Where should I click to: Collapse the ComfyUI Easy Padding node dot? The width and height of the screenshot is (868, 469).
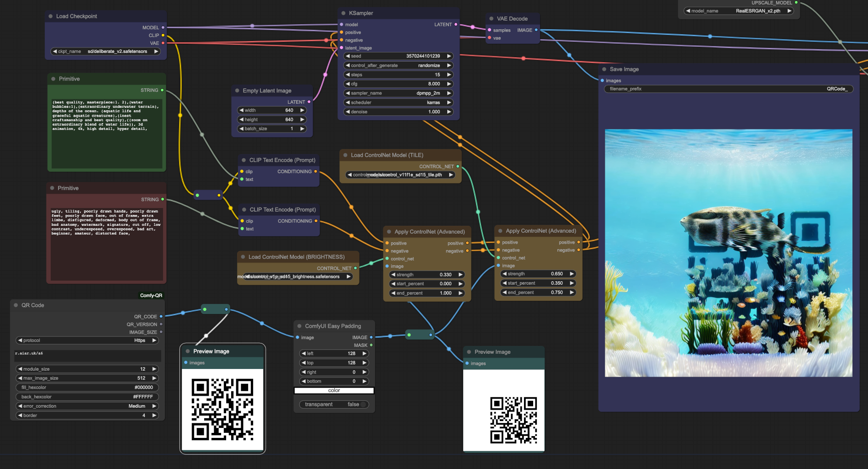point(300,326)
